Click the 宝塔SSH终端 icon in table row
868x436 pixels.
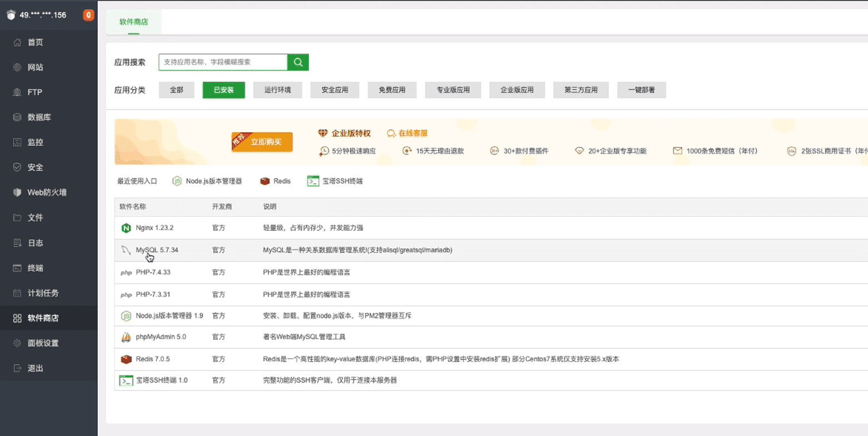click(x=126, y=381)
